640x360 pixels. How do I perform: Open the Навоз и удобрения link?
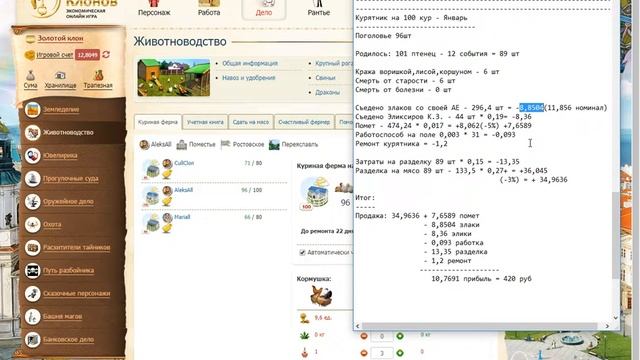[249, 78]
